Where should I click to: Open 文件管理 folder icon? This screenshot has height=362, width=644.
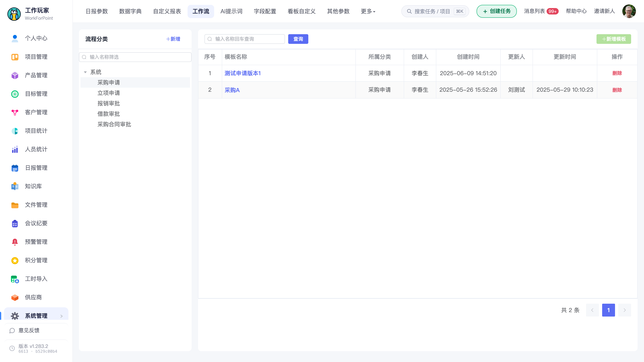(x=15, y=205)
